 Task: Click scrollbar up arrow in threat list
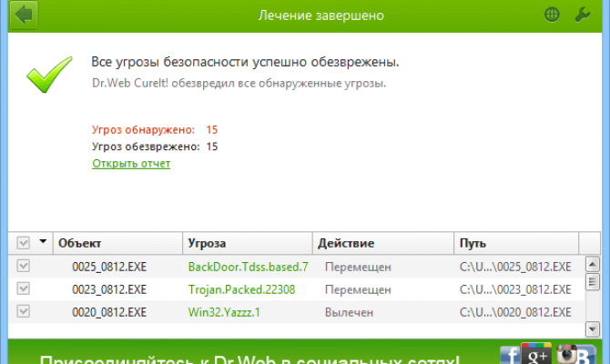click(x=592, y=265)
